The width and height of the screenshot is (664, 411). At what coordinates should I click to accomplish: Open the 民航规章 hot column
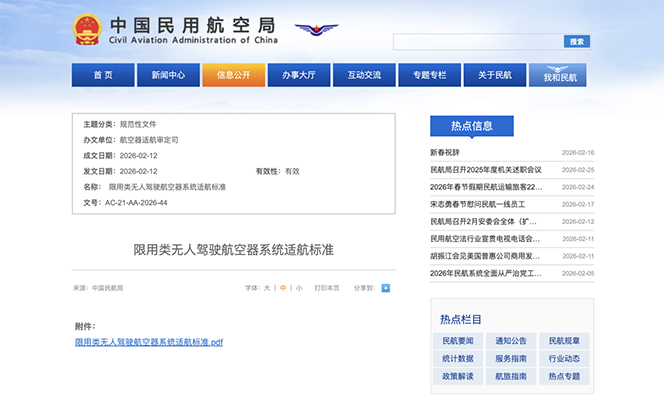point(564,341)
